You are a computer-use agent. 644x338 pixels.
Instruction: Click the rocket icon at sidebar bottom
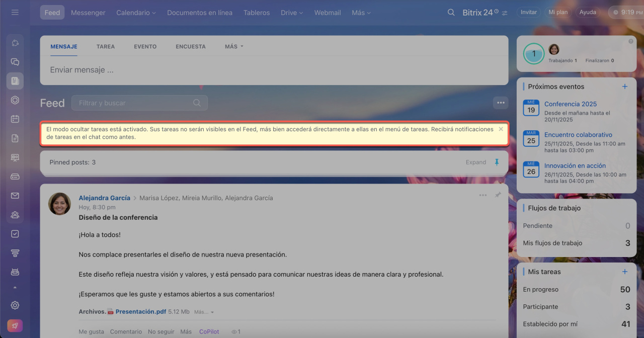(15, 325)
